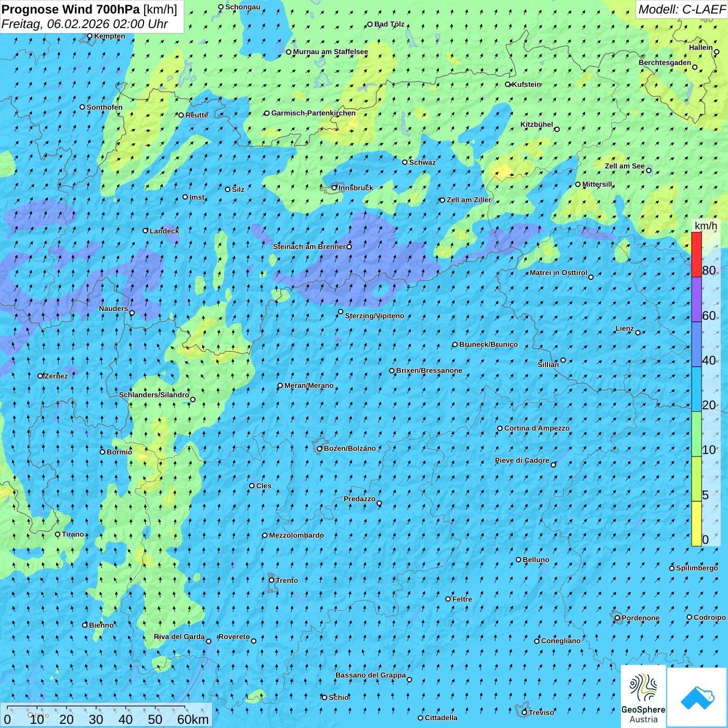This screenshot has height=728, width=728.
Task: Click the 'Zernez' label
Action: coord(56,376)
